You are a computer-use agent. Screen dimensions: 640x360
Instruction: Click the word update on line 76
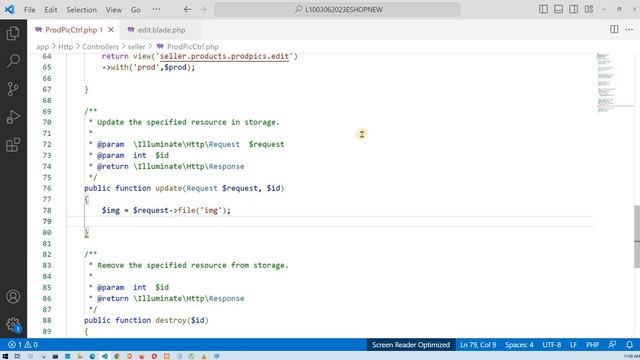click(168, 188)
